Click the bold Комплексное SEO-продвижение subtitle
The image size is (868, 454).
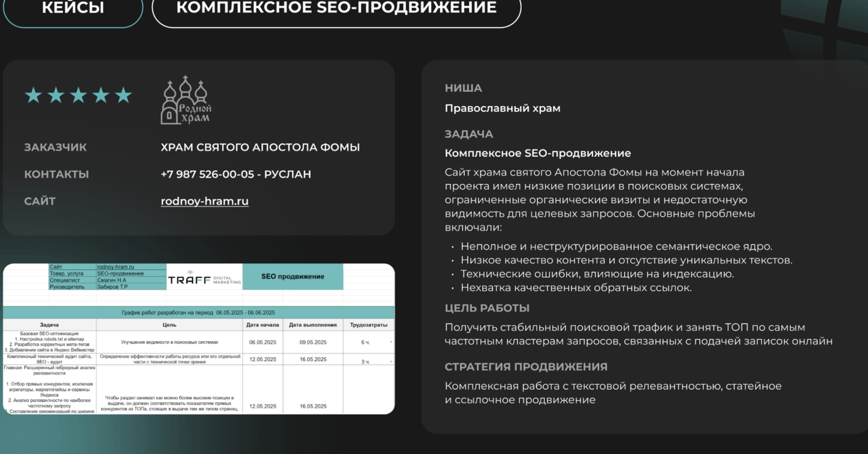537,153
